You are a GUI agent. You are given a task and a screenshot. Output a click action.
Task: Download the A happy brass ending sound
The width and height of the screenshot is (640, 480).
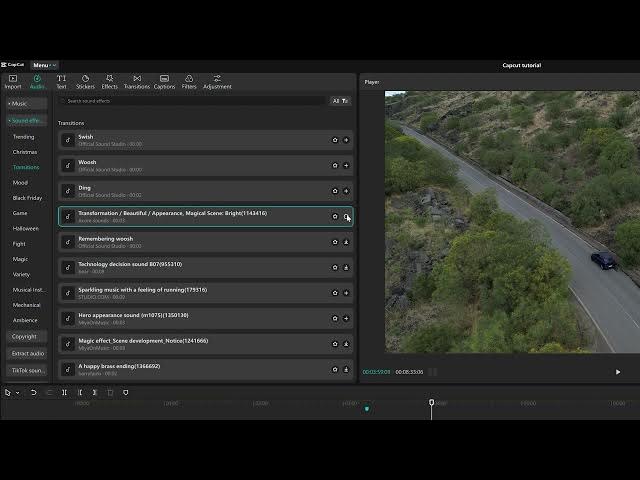346,369
